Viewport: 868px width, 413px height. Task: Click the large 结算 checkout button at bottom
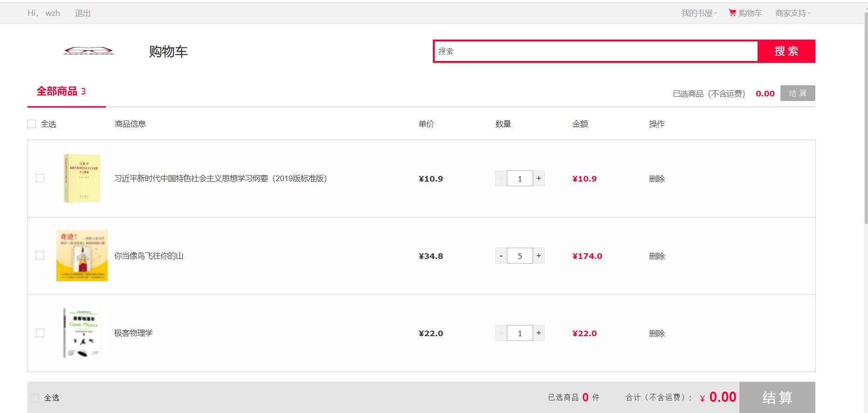tap(777, 398)
